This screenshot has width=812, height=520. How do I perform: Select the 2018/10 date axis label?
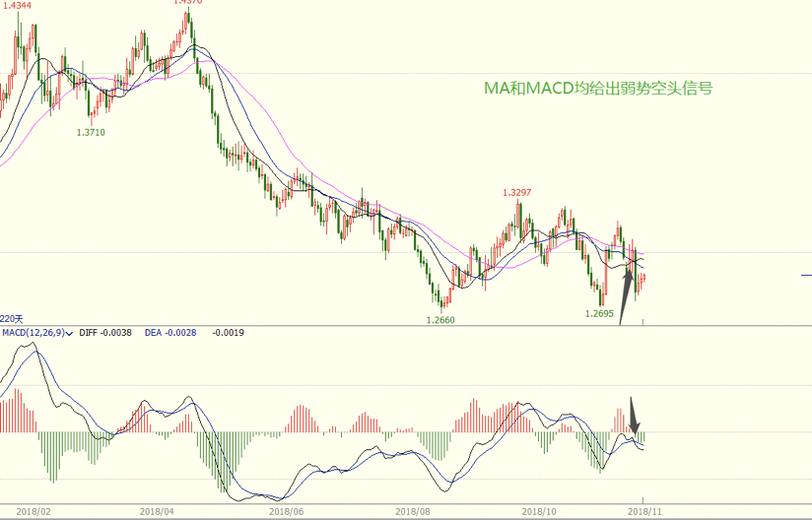tap(539, 512)
